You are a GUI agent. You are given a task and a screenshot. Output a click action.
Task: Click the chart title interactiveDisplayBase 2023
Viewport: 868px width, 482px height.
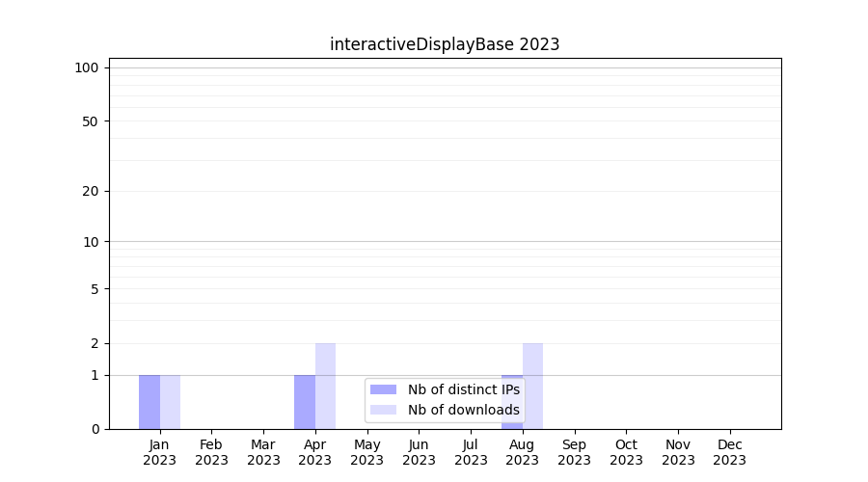point(445,44)
